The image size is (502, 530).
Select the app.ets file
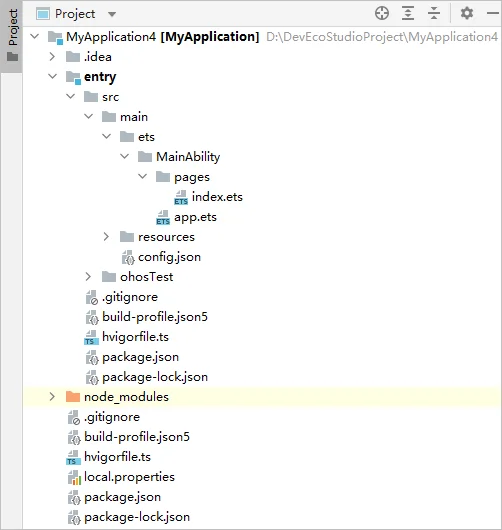(x=186, y=217)
